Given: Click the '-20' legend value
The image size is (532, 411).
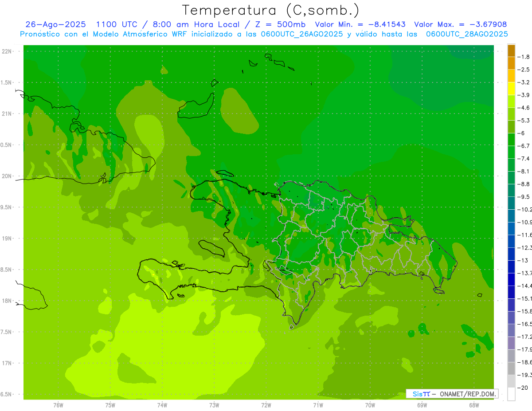Looking at the screenshot, I should pyautogui.click(x=523, y=388).
